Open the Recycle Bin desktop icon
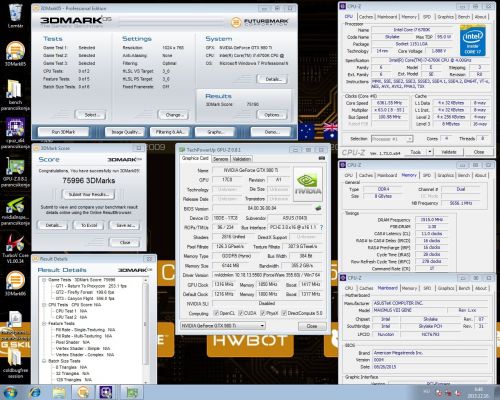 (15, 15)
